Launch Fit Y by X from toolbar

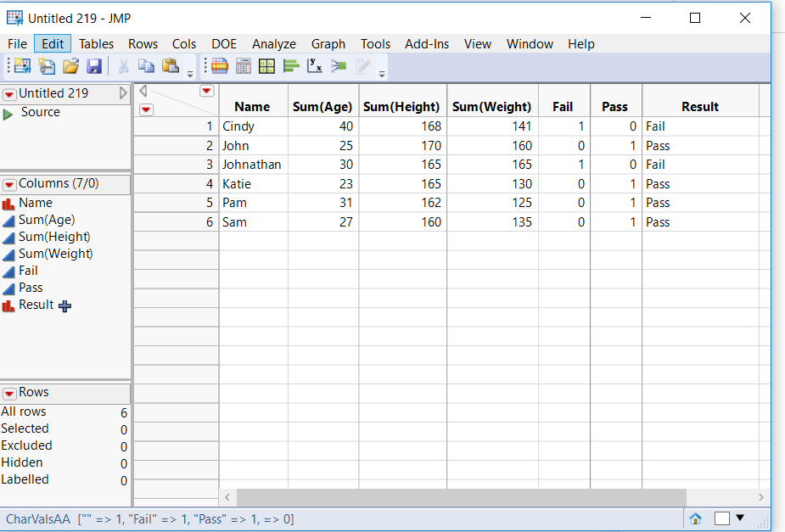click(x=314, y=66)
